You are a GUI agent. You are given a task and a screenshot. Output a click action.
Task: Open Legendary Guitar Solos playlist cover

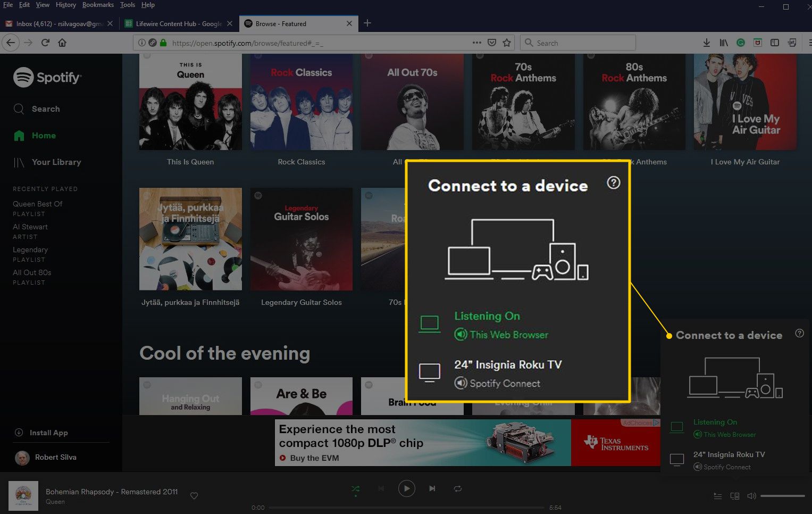pyautogui.click(x=302, y=239)
